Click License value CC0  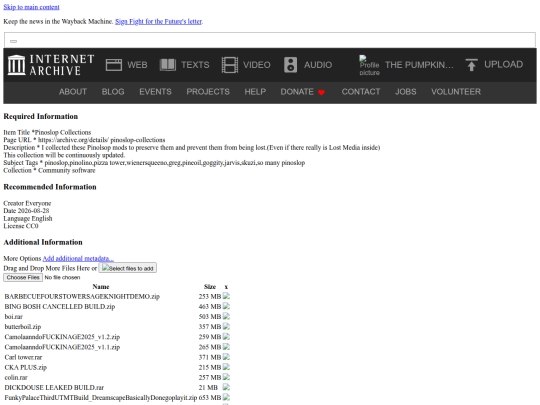coord(32,226)
